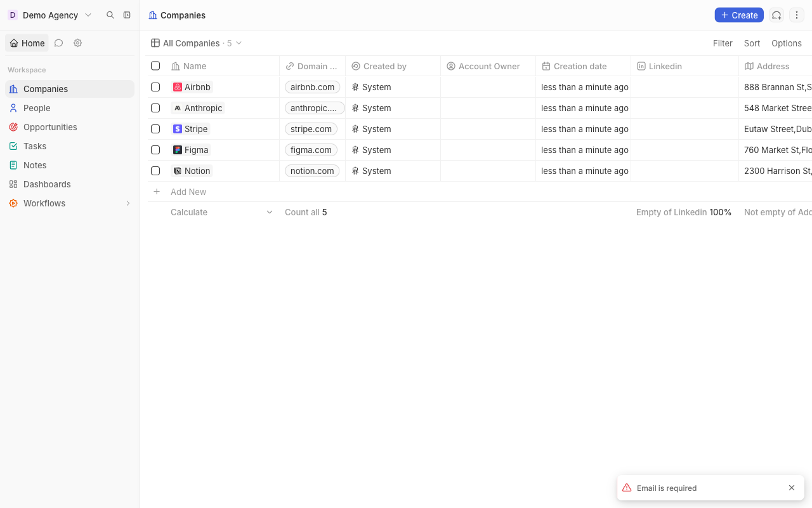Viewport: 812px width, 508px height.
Task: Open the AI chat icon beside Create
Action: [776, 15]
